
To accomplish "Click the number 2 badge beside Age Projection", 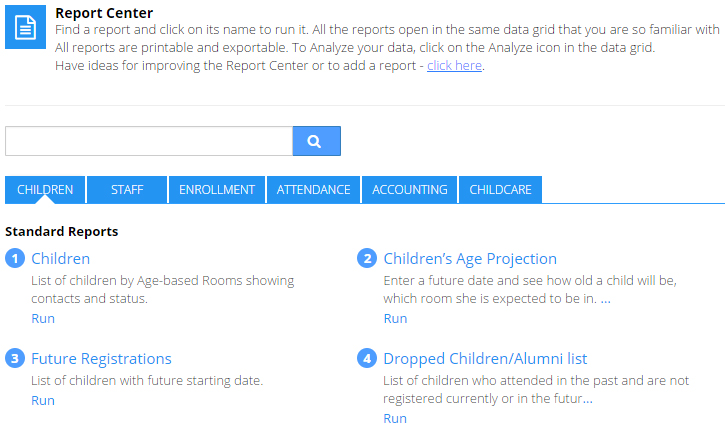I will point(367,259).
